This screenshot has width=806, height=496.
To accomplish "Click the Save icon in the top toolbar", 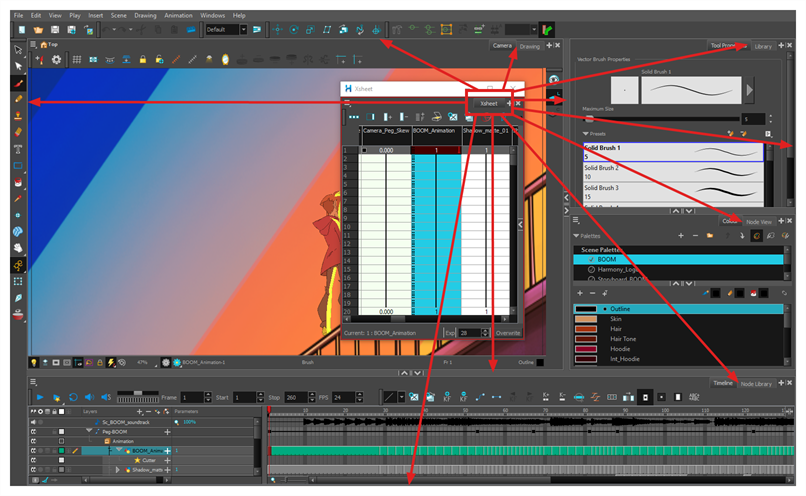I will [57, 30].
